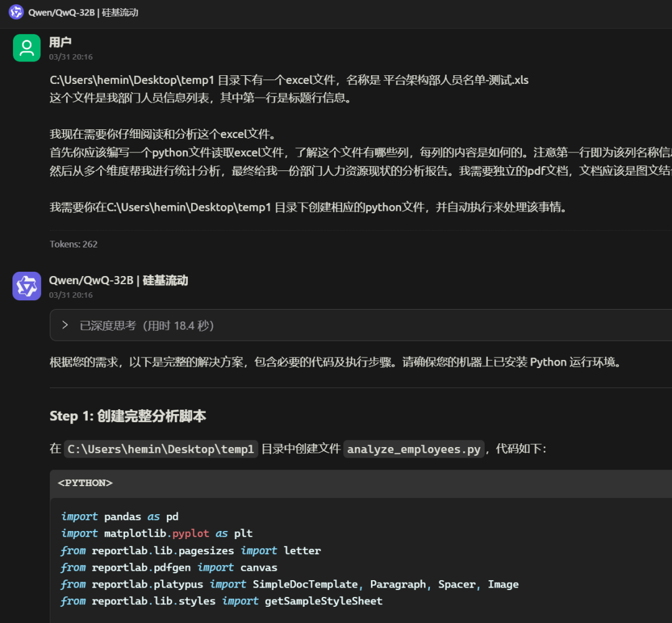Click the inline code analyze_employees.py
672x623 pixels.
pyautogui.click(x=414, y=449)
